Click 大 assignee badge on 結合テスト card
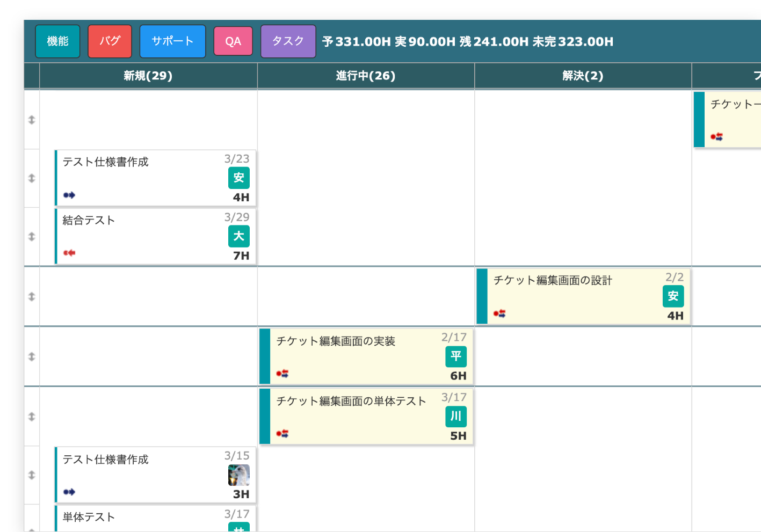 [x=239, y=236]
